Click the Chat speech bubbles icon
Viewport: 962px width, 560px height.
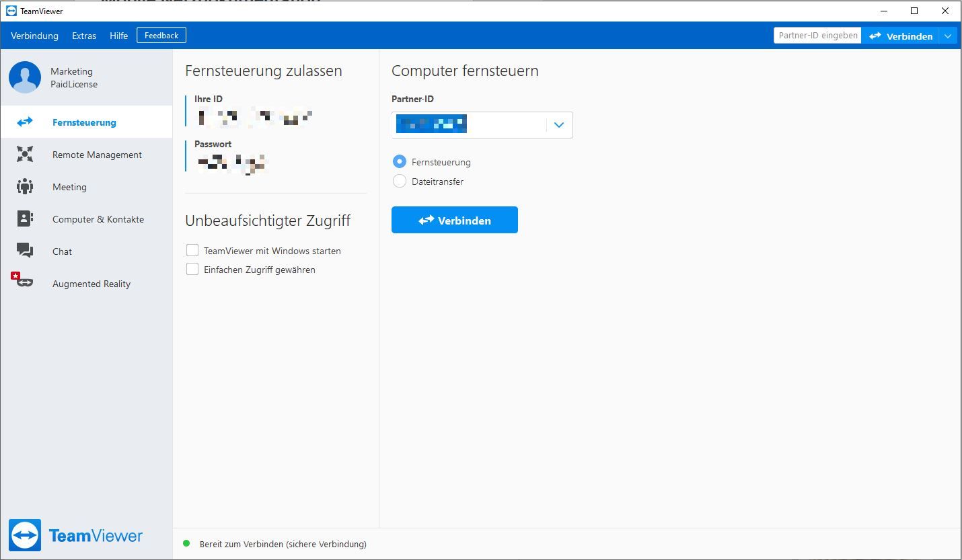[25, 251]
